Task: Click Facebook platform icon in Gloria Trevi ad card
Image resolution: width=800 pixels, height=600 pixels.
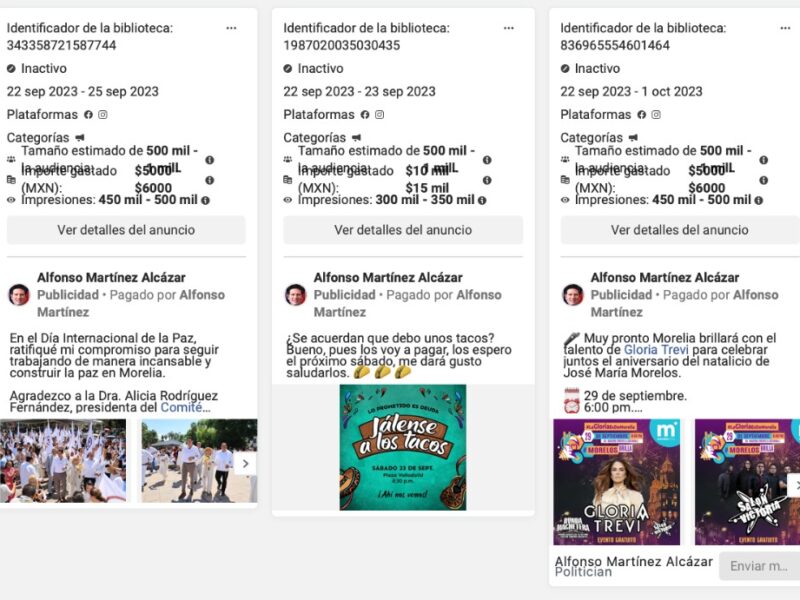Action: click(x=642, y=115)
